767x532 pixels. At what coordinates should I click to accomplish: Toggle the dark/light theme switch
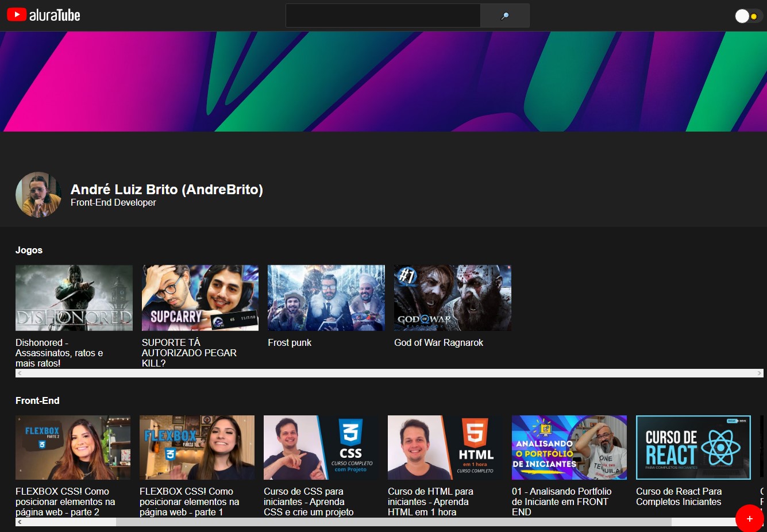pyautogui.click(x=748, y=16)
